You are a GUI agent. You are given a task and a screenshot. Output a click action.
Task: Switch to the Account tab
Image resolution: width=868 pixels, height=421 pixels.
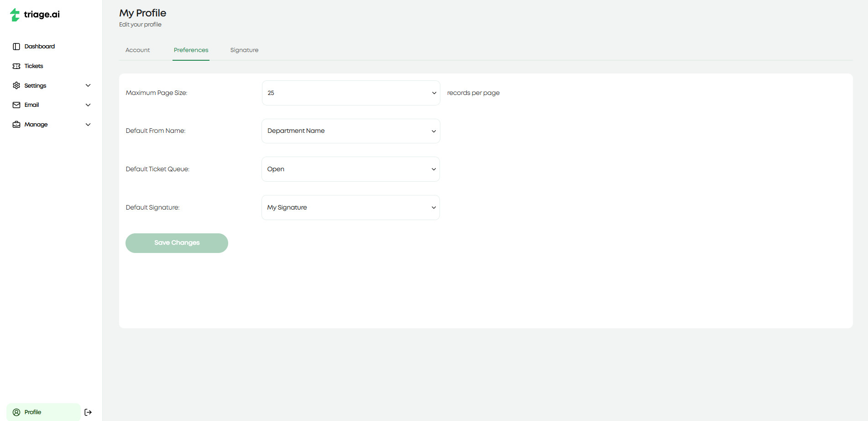pos(137,50)
